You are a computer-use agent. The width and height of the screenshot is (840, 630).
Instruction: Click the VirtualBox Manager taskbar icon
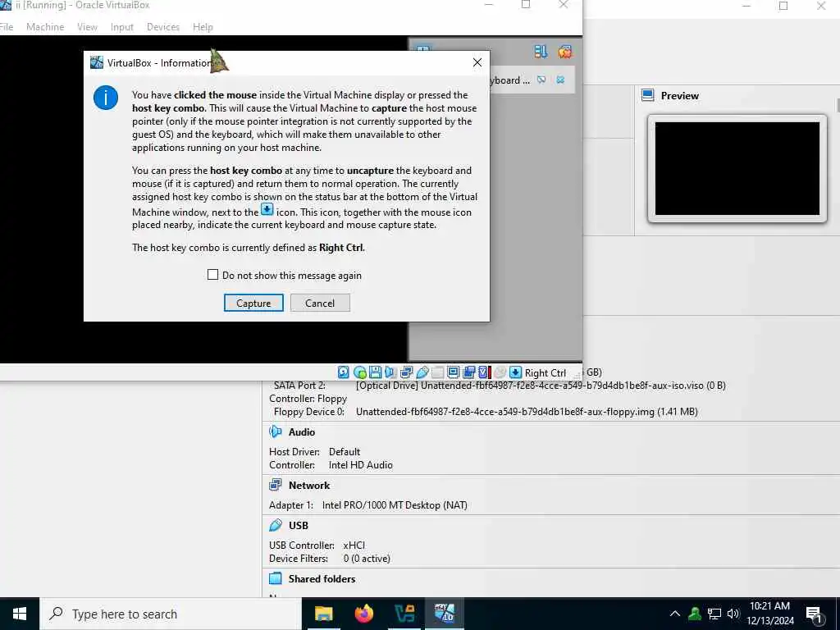tap(404, 614)
